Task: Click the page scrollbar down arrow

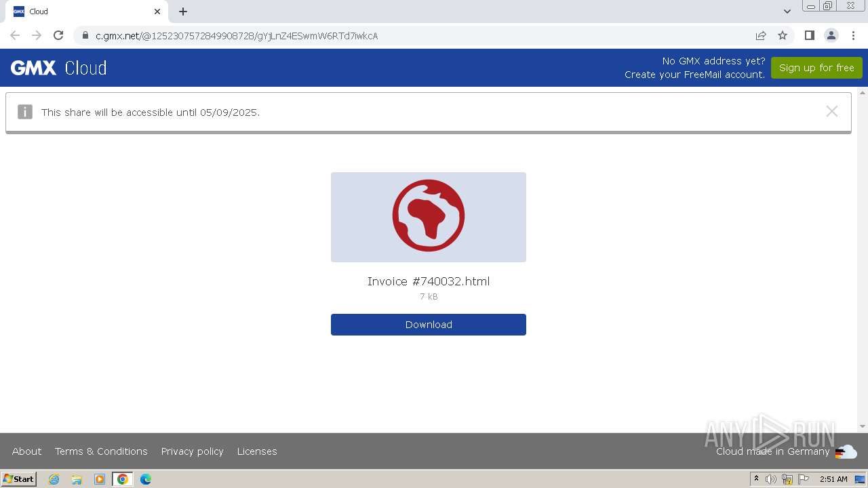Action: coord(863,426)
